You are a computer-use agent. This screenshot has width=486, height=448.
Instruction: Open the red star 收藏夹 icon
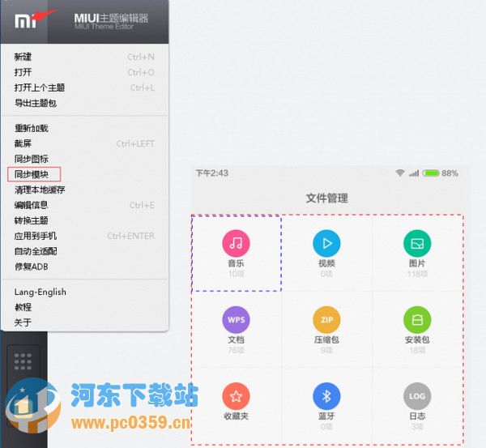(237, 396)
